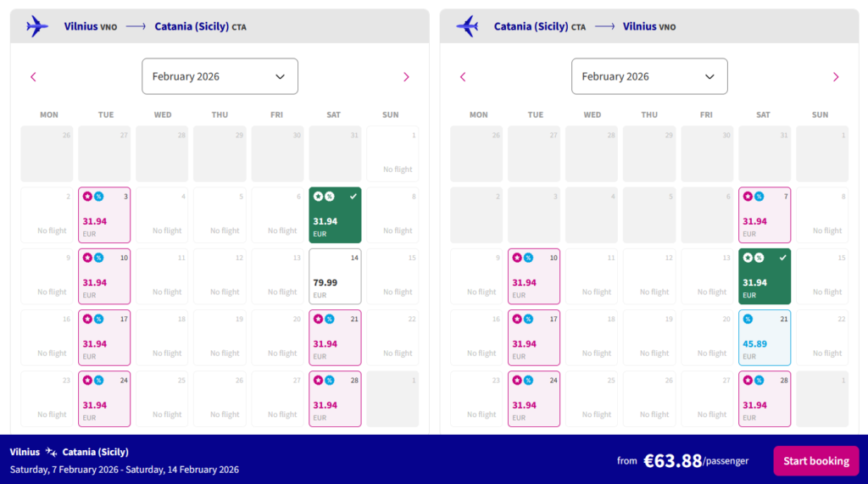The width and height of the screenshot is (868, 484).
Task: Deselect the chosen return Saturday 14 flight
Action: [764, 276]
